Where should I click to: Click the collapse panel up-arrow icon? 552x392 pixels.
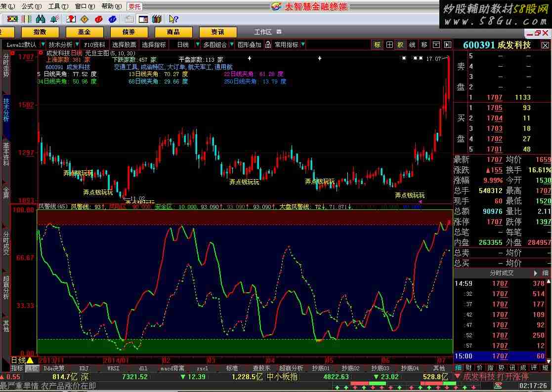(436, 44)
